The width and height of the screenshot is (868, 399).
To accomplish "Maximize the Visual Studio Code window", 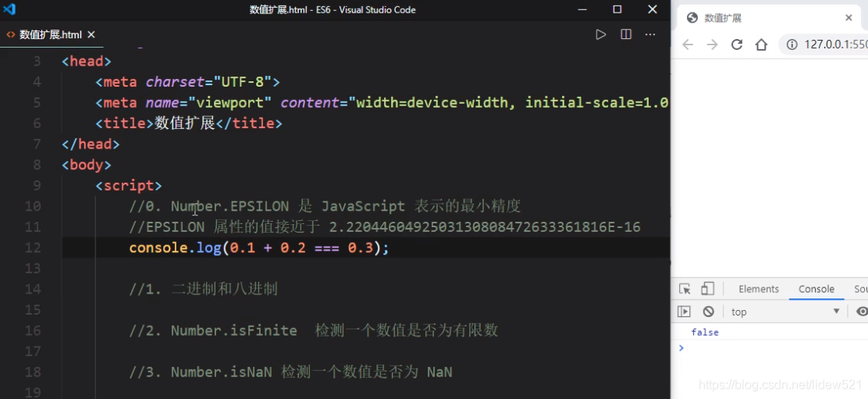I will click(617, 9).
